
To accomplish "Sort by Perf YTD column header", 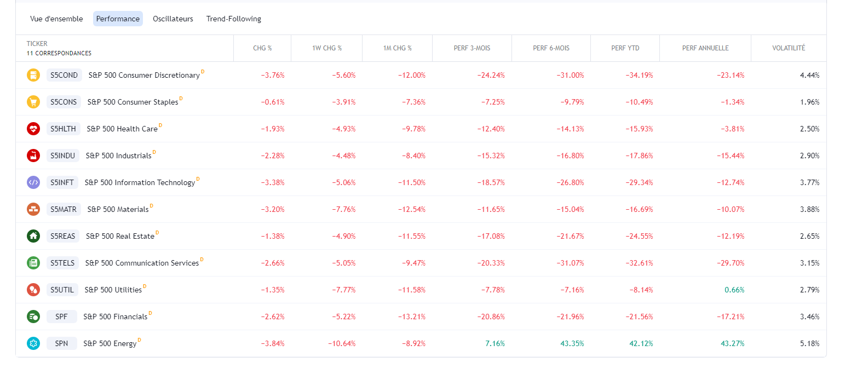I will tap(625, 48).
